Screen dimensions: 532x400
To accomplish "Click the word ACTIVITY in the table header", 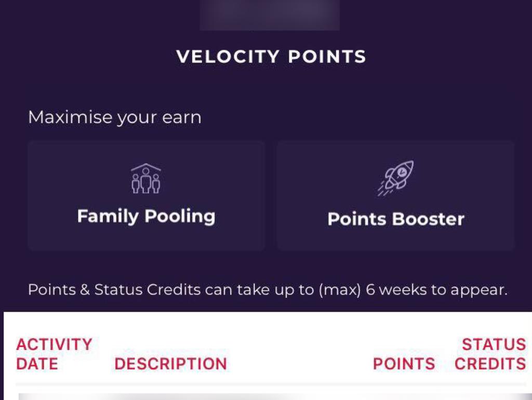I will click(54, 344).
